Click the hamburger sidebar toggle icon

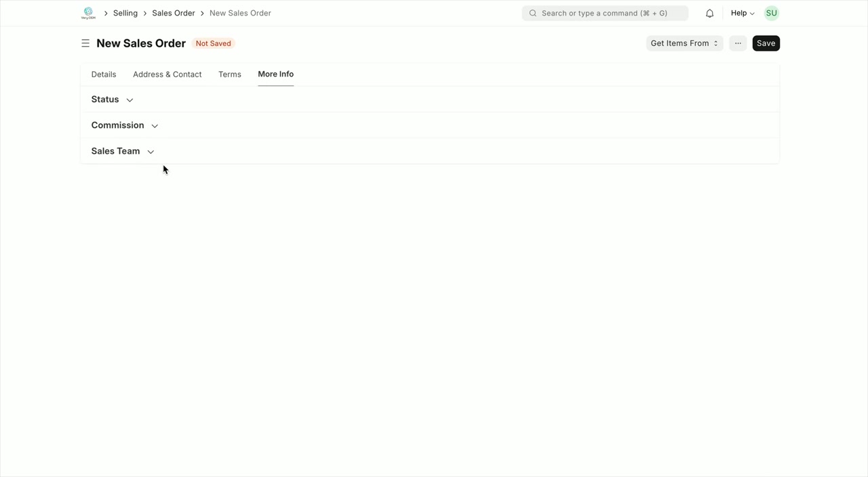tap(85, 43)
